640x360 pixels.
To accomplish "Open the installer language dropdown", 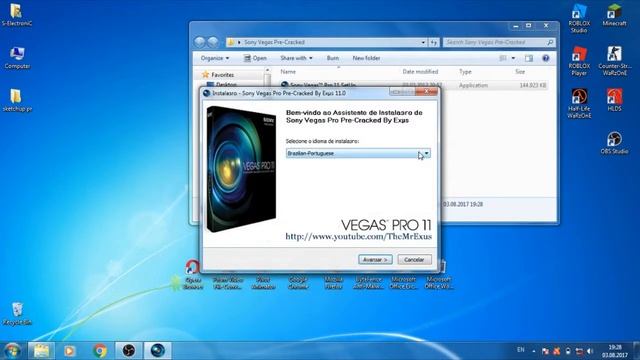I will tap(358, 153).
